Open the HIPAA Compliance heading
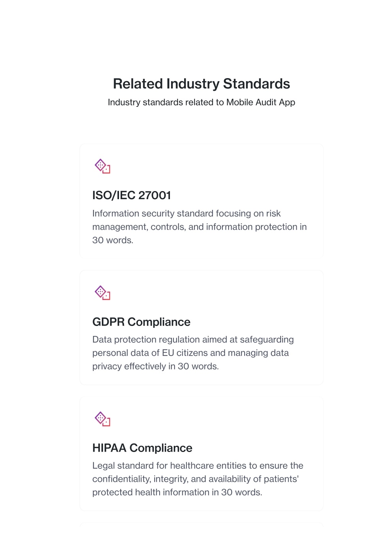Viewport: 392px width, 555px height. (x=142, y=448)
